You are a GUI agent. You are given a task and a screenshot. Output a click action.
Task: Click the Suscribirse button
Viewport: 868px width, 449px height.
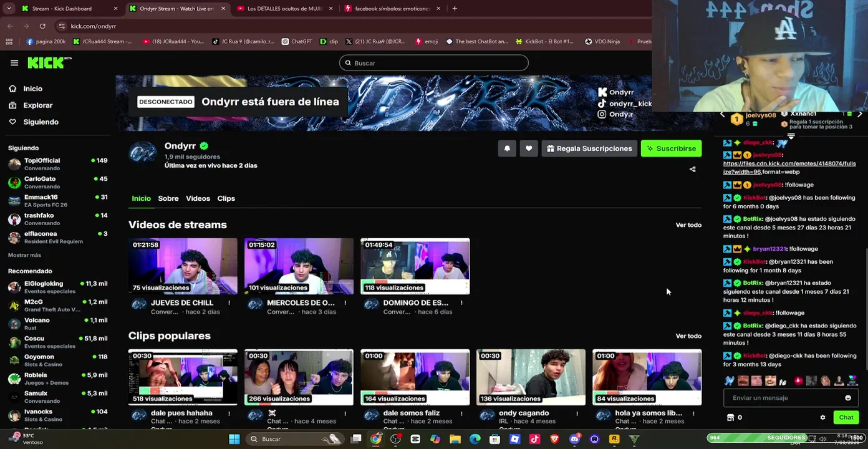pos(672,148)
